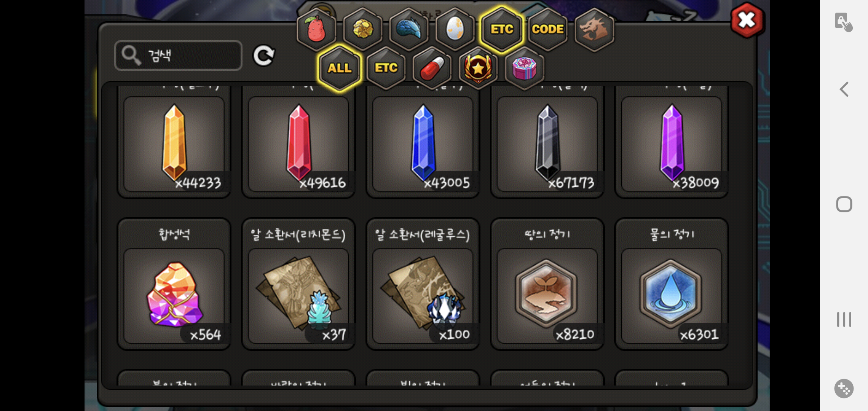
Task: Open the spotted egg category tab
Action: pos(455,29)
